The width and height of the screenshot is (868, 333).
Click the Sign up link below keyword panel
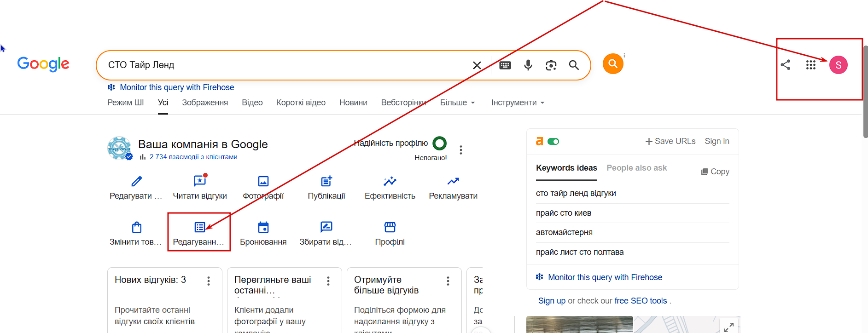[x=552, y=301]
